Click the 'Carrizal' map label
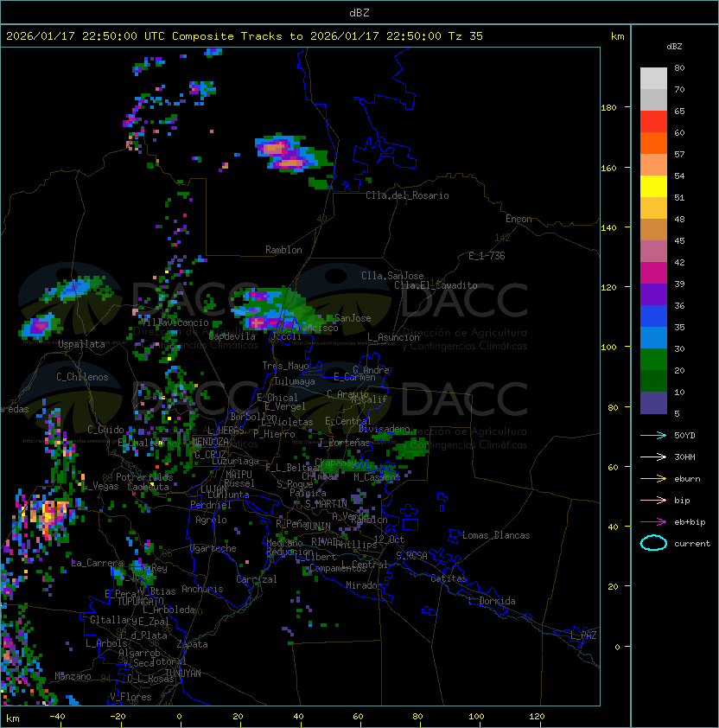Image resolution: width=719 pixels, height=728 pixels. pyautogui.click(x=256, y=579)
